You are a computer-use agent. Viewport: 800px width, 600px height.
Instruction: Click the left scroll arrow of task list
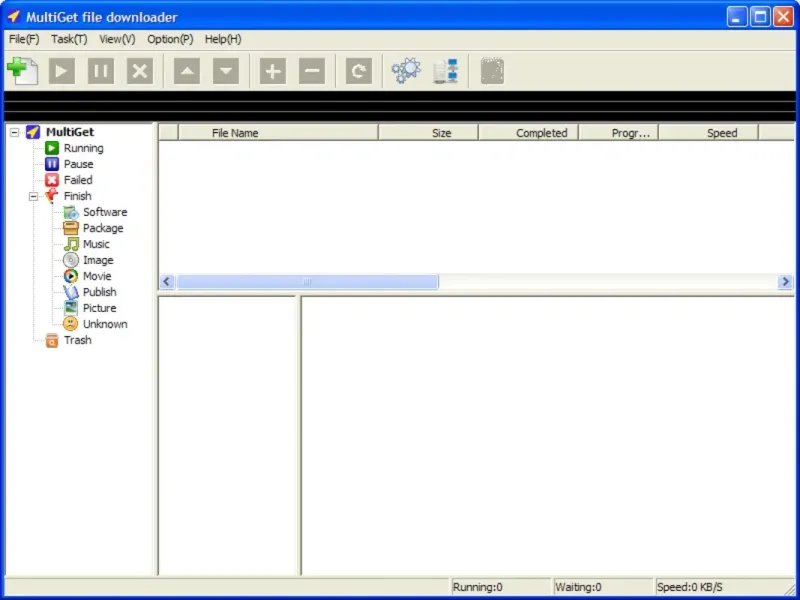tap(167, 282)
